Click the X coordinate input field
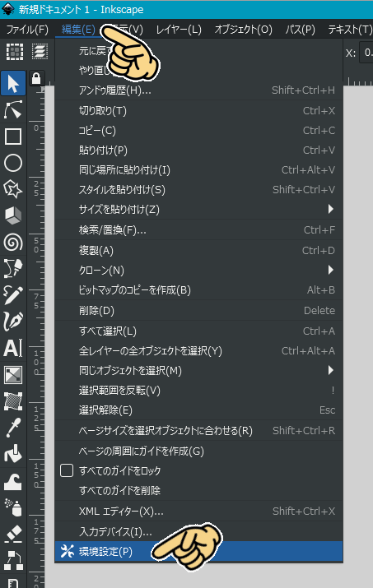 coord(366,52)
